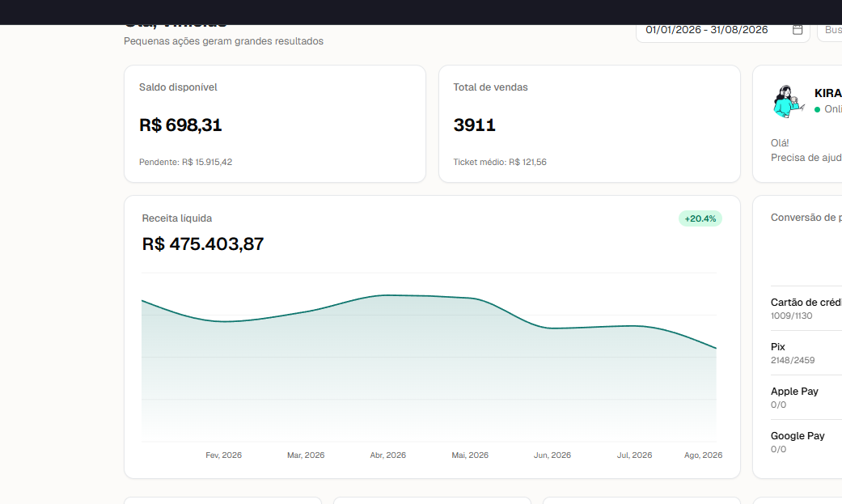The height and width of the screenshot is (504, 842).
Task: Click the Precisa de ajuda message
Action: [x=806, y=158]
